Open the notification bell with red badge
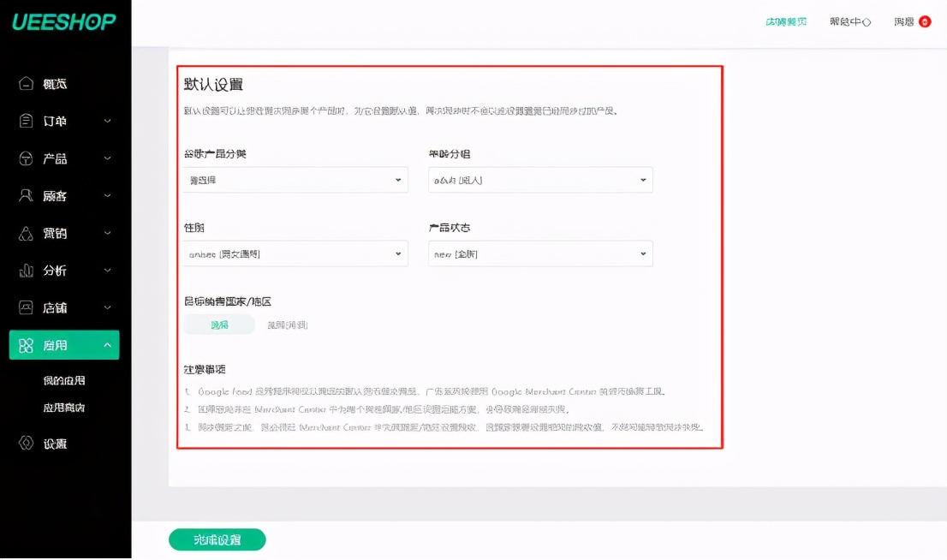 [x=926, y=21]
